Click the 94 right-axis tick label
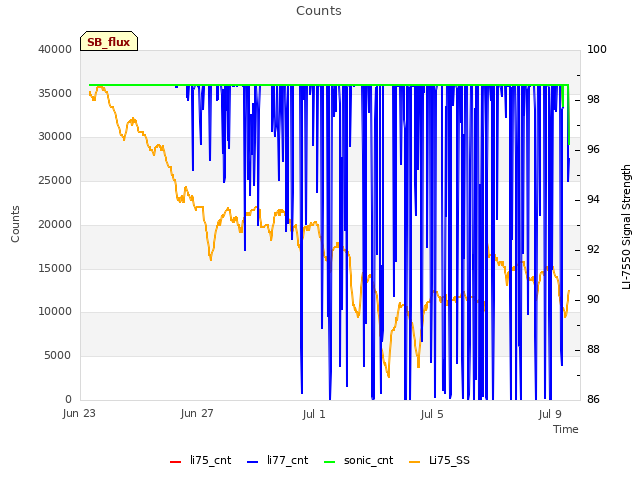Screen dimensions: 640x480 593,200
